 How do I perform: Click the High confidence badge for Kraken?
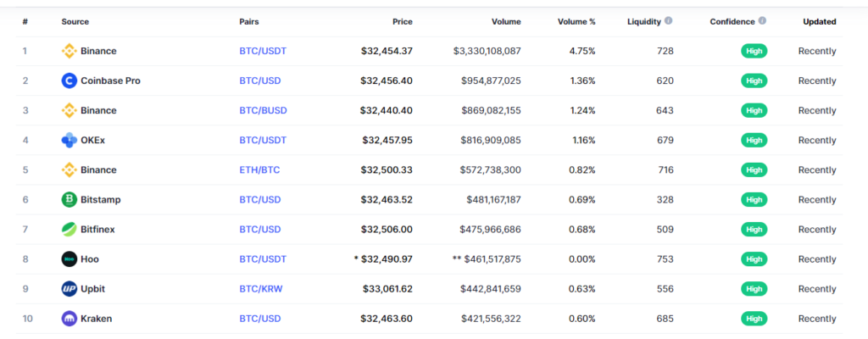(x=754, y=319)
